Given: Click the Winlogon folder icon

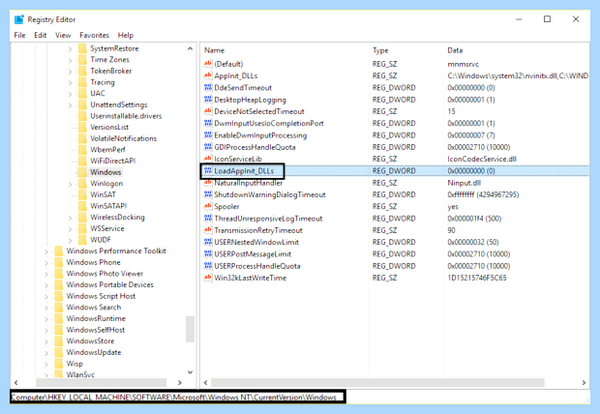Looking at the screenshot, I should pos(82,183).
